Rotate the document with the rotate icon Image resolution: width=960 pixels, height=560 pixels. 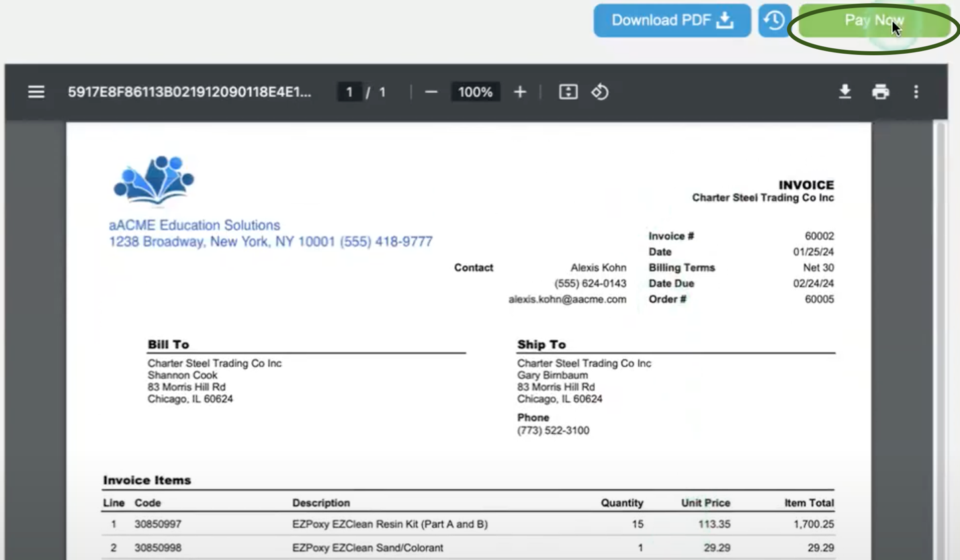pyautogui.click(x=600, y=92)
